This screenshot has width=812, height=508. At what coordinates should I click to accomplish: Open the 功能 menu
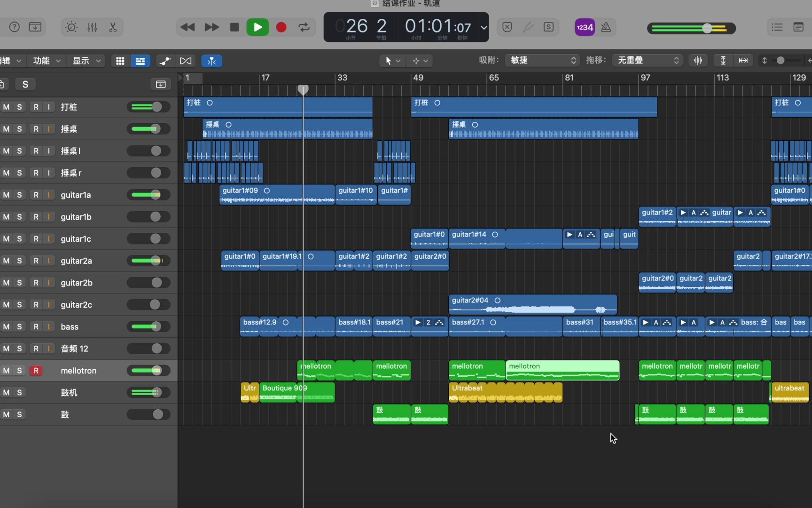(47, 61)
